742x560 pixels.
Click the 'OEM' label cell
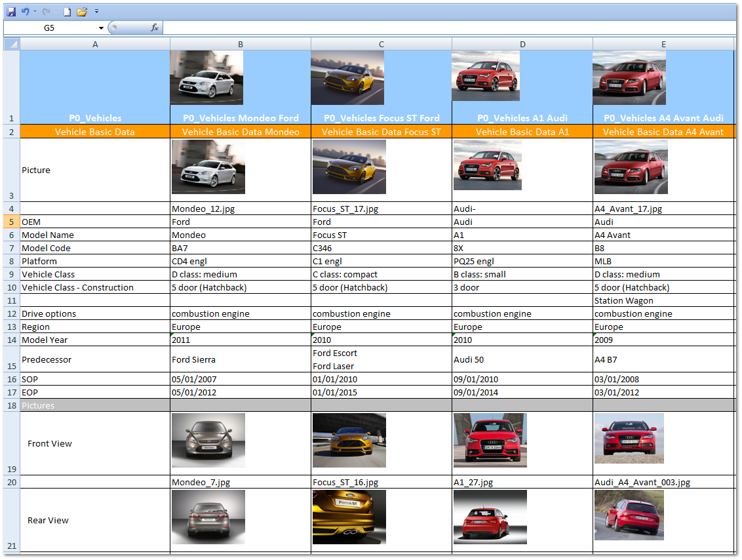[x=95, y=222]
